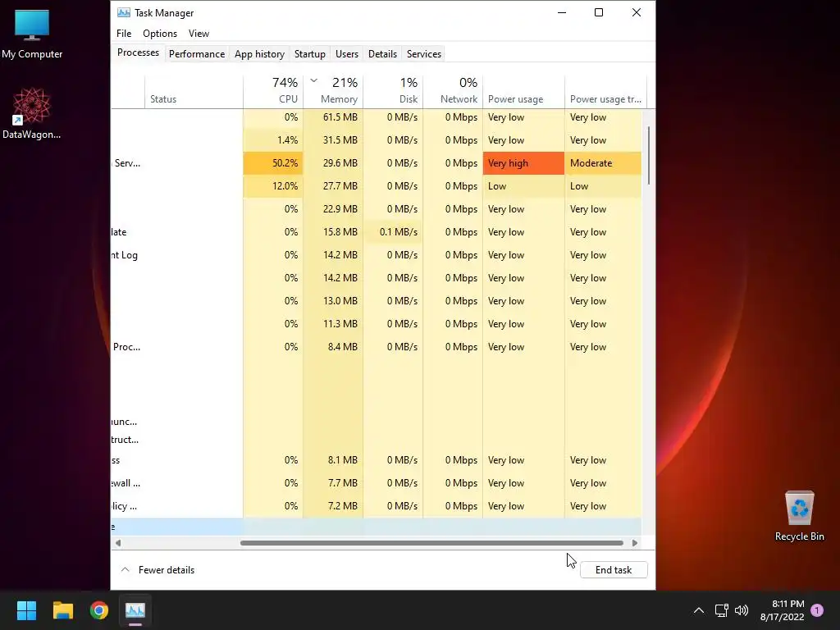Open the Recycle Bin icon
840x630 pixels.
pyautogui.click(x=799, y=517)
